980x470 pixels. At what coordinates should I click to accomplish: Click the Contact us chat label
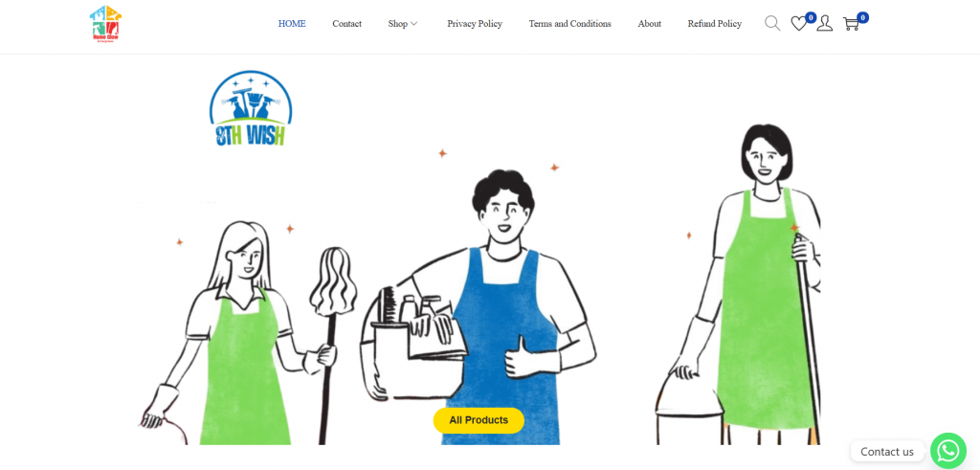click(x=887, y=451)
